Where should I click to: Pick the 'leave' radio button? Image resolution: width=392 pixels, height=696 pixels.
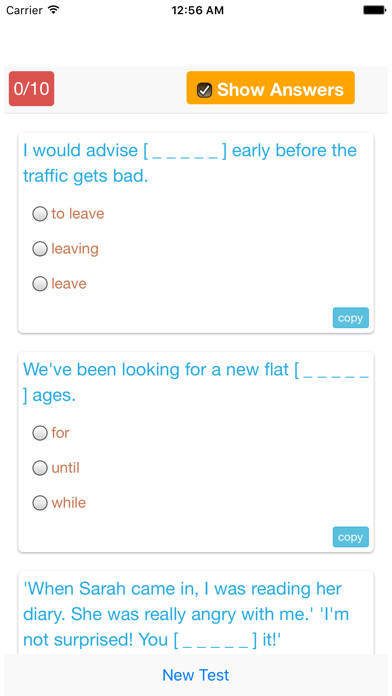pyautogui.click(x=40, y=284)
